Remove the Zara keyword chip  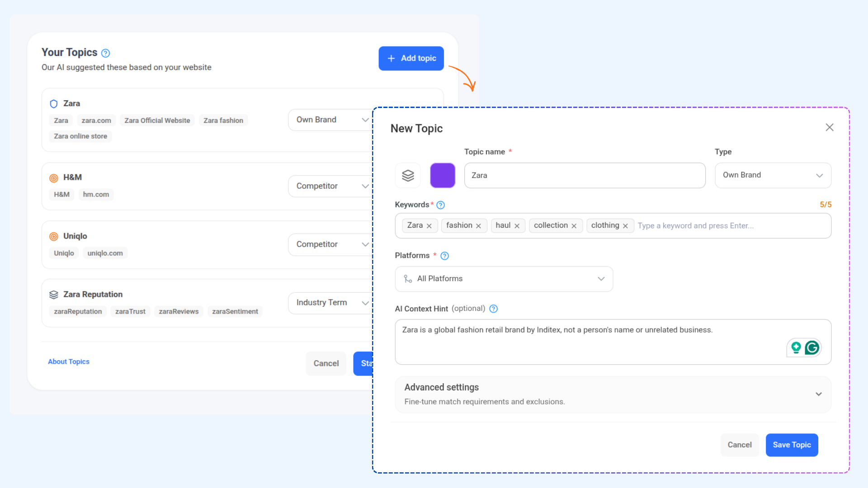click(x=429, y=226)
